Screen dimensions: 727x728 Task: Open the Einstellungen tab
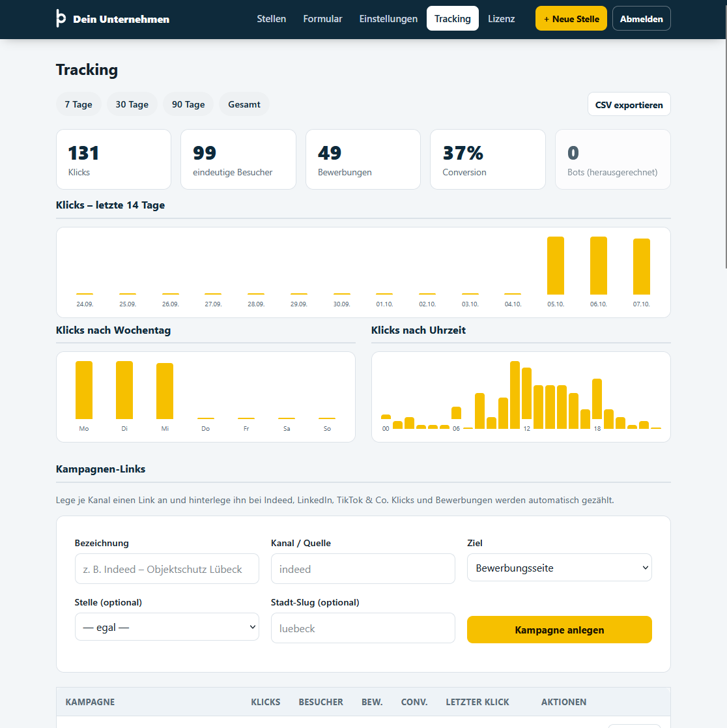click(388, 18)
